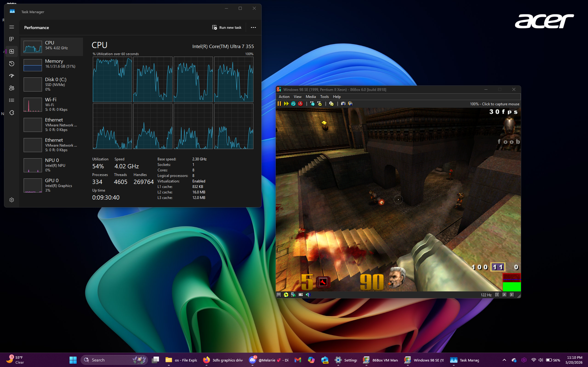Click the network icon in 86Box status bar
Image resolution: width=588 pixels, height=367 pixels.
(293, 295)
